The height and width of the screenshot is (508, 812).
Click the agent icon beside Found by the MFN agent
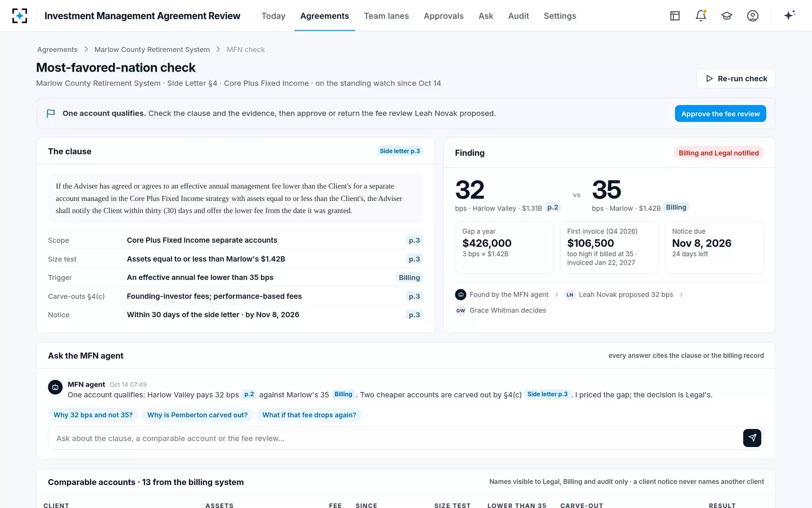point(461,295)
